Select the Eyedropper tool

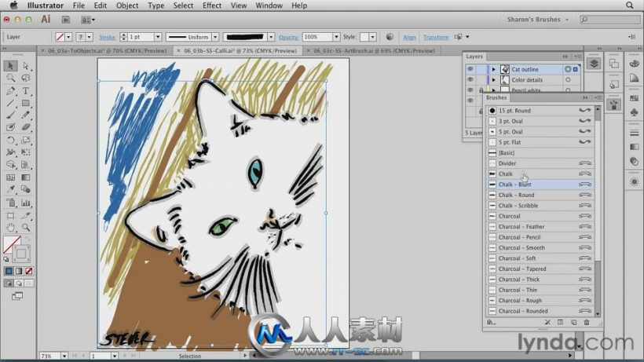[x=11, y=189]
